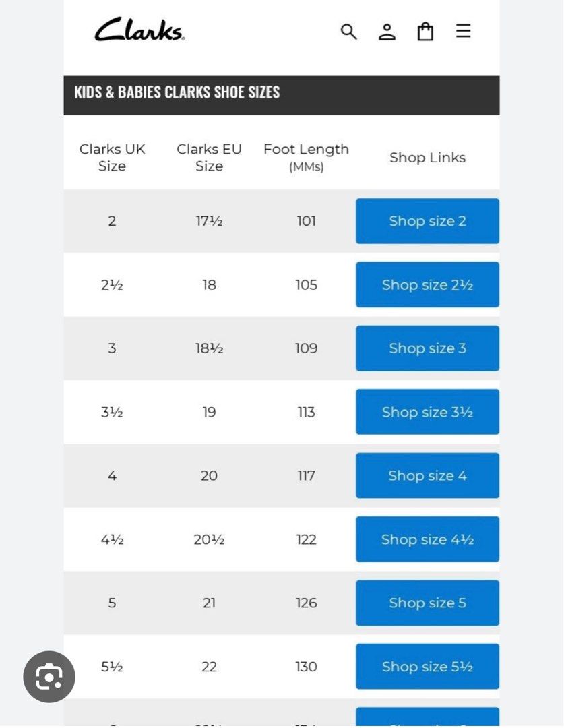Click the Shop size 4 button

[427, 476]
